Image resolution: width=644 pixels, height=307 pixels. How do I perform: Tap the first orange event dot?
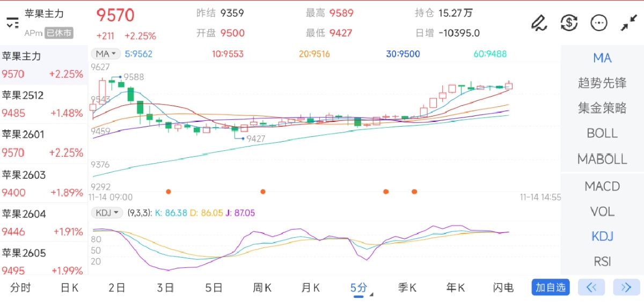(x=169, y=191)
